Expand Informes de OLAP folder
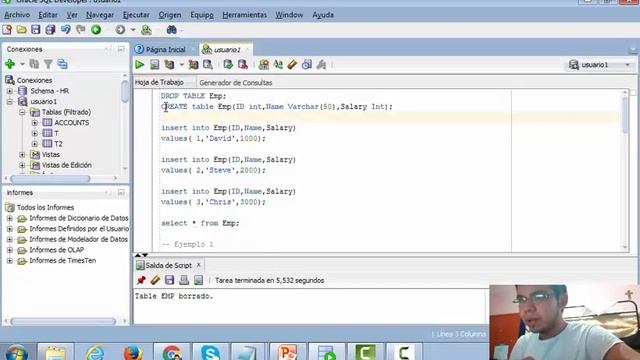640x360 pixels. pos(10,250)
